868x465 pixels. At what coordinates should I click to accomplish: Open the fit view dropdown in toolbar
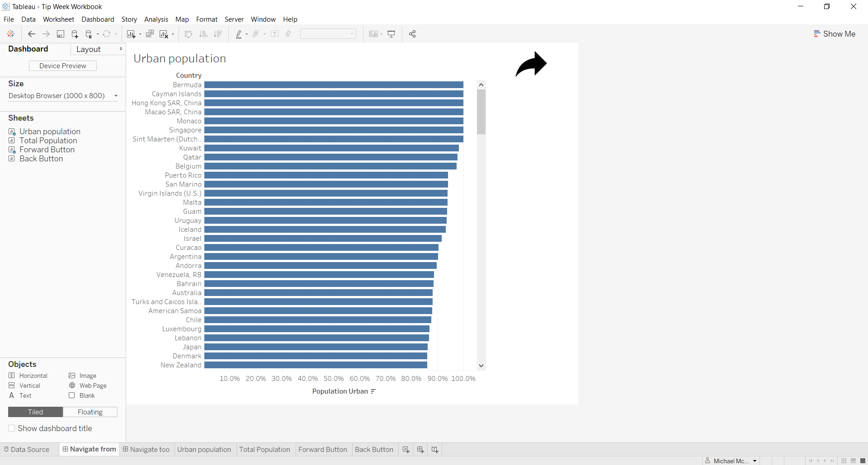tap(328, 34)
